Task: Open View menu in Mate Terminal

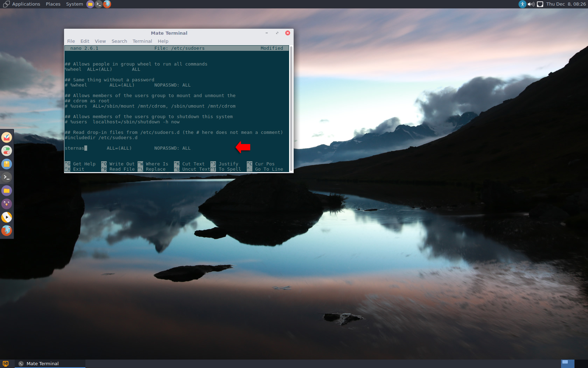Action: [x=100, y=41]
